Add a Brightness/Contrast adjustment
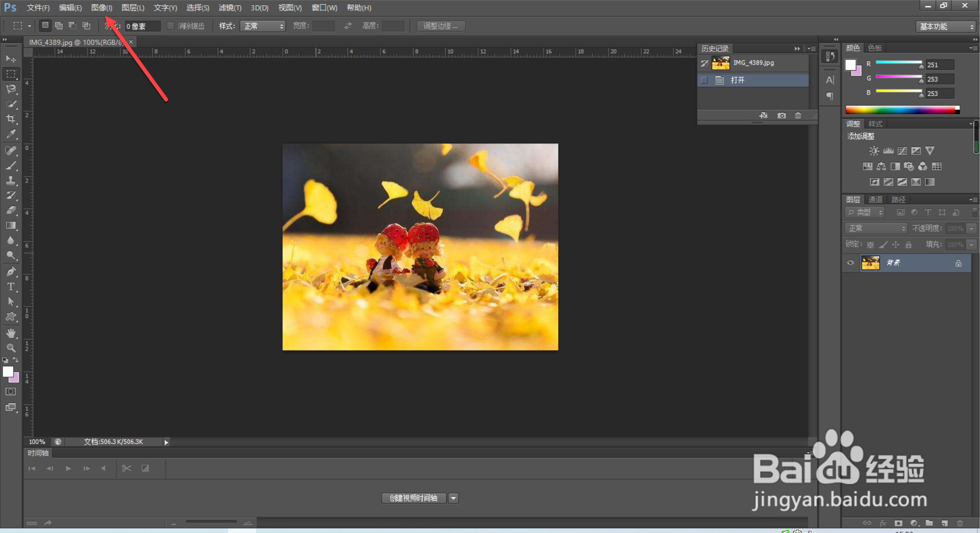Viewport: 980px width, 533px height. pyautogui.click(x=874, y=151)
